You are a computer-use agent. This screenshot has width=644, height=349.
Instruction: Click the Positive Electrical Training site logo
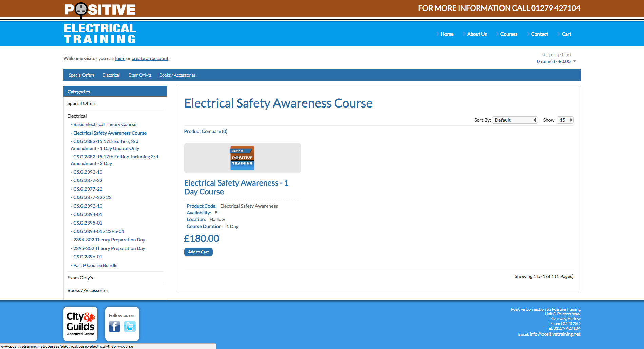100,24
